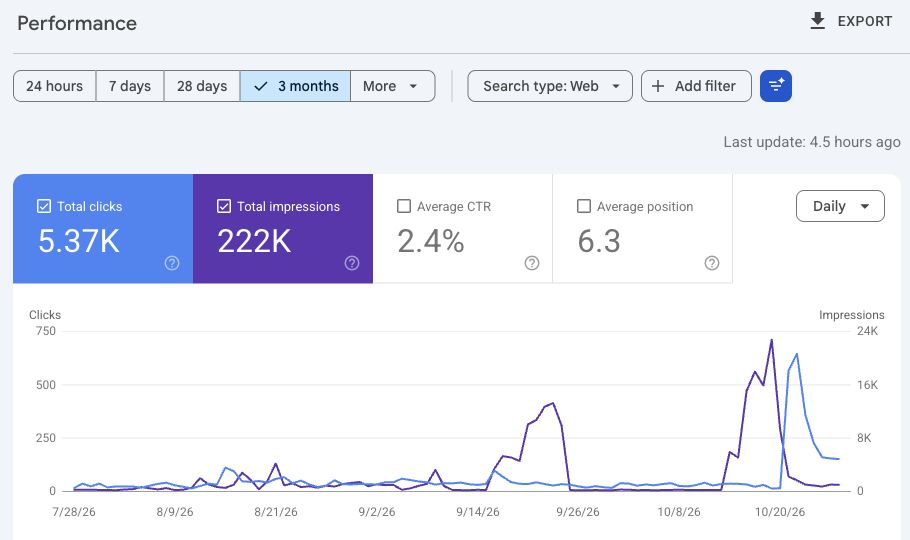Click the Export download icon
910x540 pixels.
[x=817, y=21]
